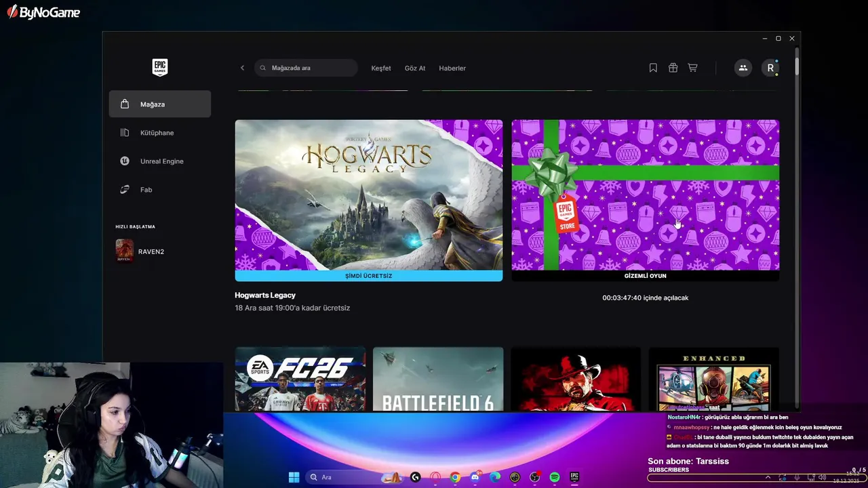Click the ŞİMDİ ÜCRETSİZ label bar
868x488 pixels.
tap(369, 276)
